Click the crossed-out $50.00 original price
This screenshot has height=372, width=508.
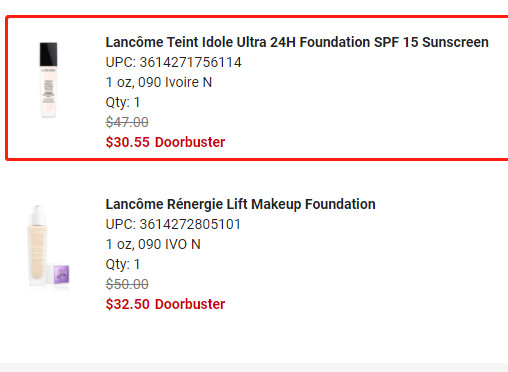(x=127, y=284)
